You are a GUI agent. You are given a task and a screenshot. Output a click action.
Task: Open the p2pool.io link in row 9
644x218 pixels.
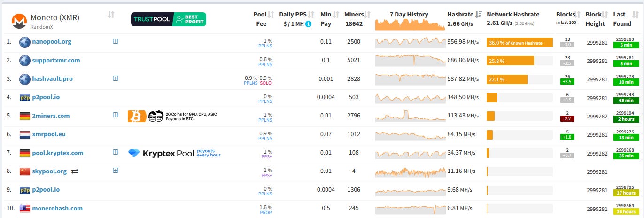click(x=46, y=190)
